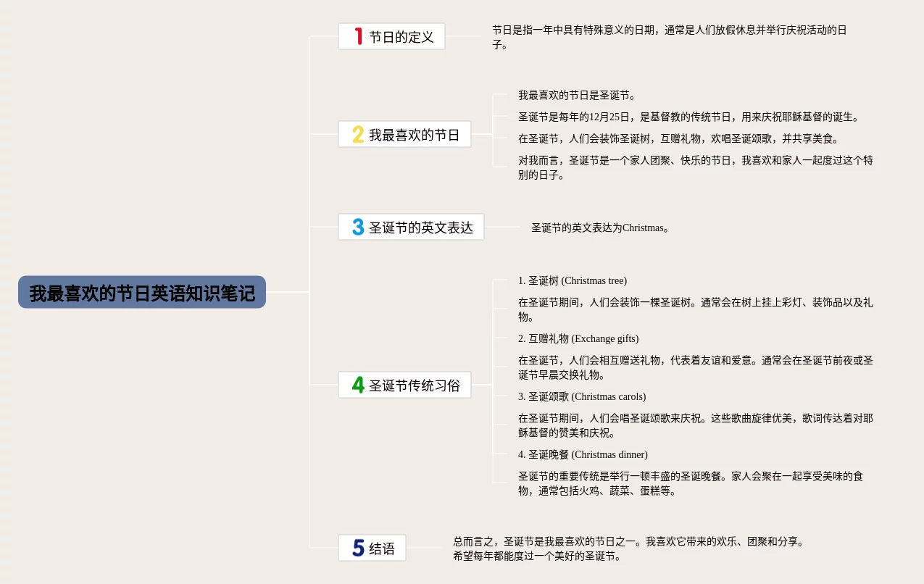The width and height of the screenshot is (924, 584).
Task: Select the 圣诞节的英文表达 topic node
Action: [x=420, y=227]
